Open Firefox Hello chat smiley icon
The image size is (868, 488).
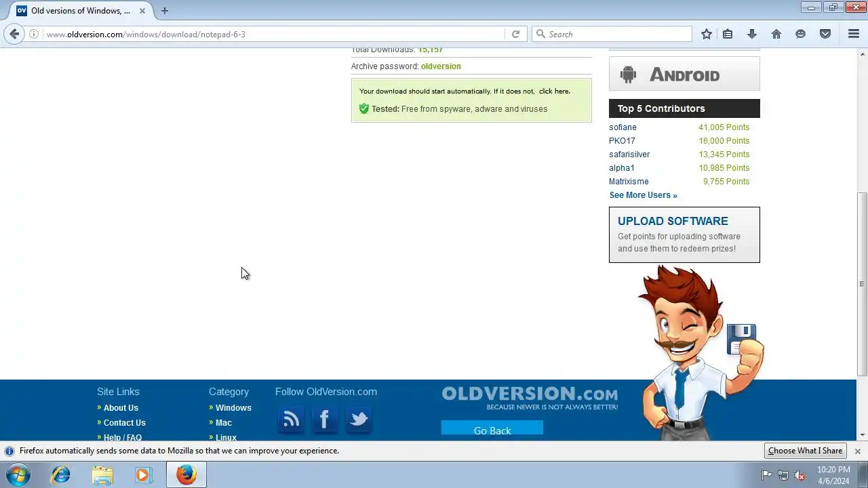(801, 34)
